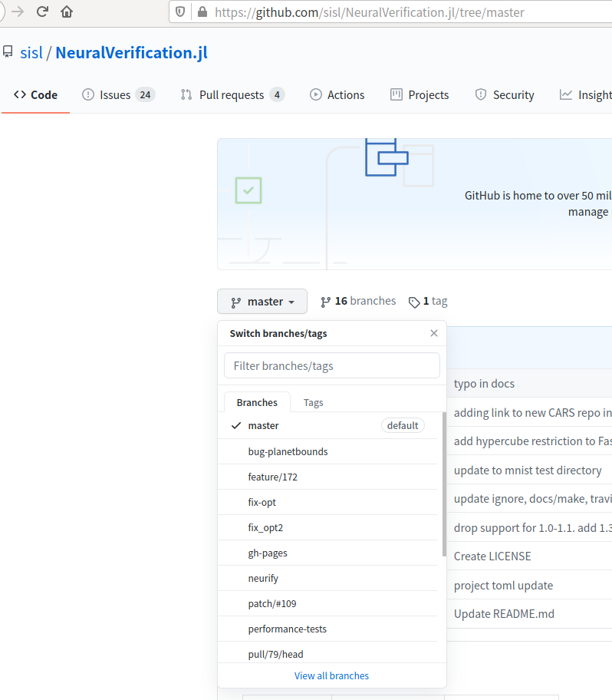Click the shield icon beside Security
The width and height of the screenshot is (612, 700).
tap(481, 94)
